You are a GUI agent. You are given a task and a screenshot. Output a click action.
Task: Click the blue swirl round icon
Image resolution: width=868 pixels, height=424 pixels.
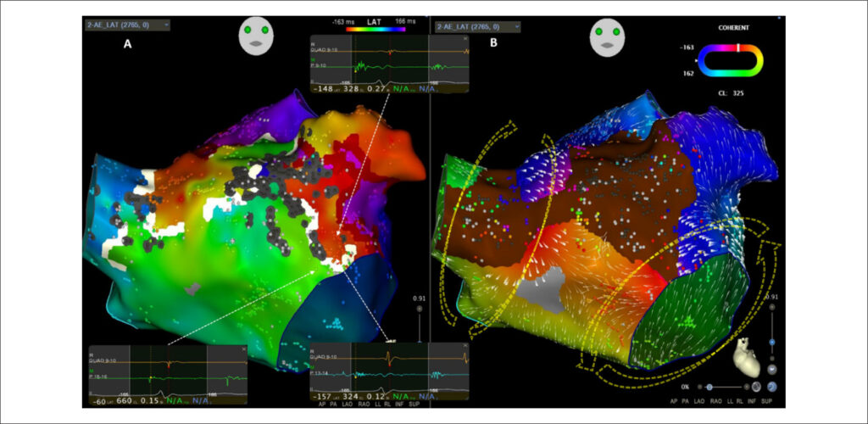[772, 387]
